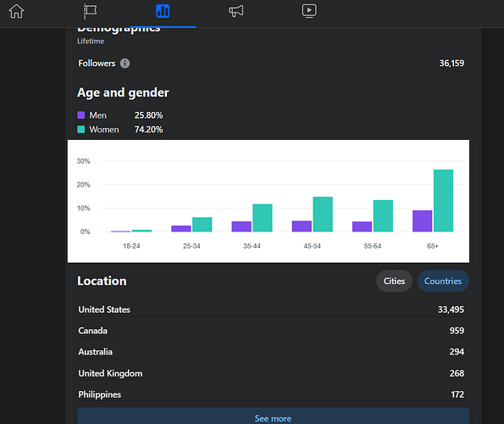Switch location view to Countries
The image size is (504, 424).
point(443,282)
